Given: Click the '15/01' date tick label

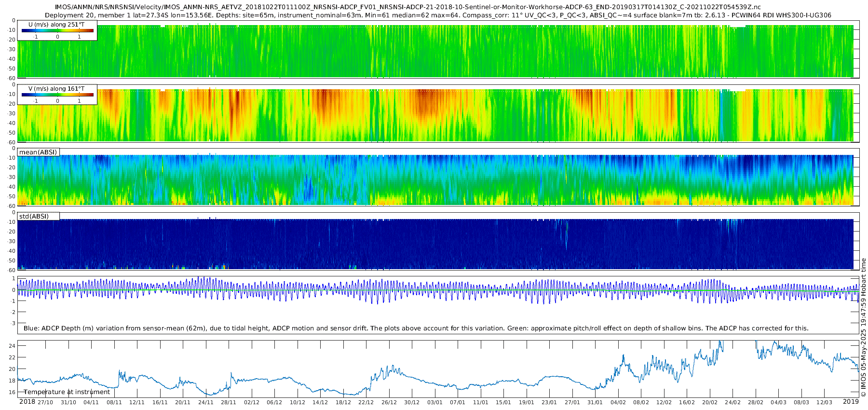Looking at the screenshot, I should pos(503,402).
